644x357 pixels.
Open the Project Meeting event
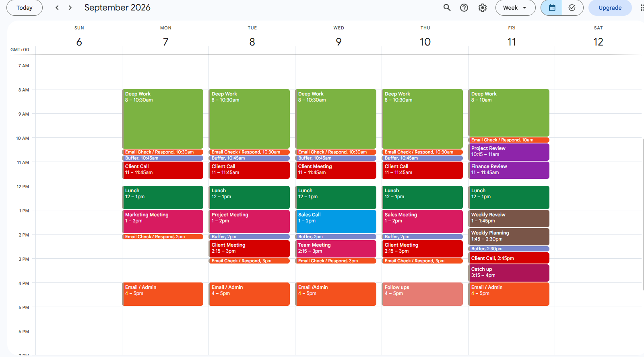click(249, 221)
